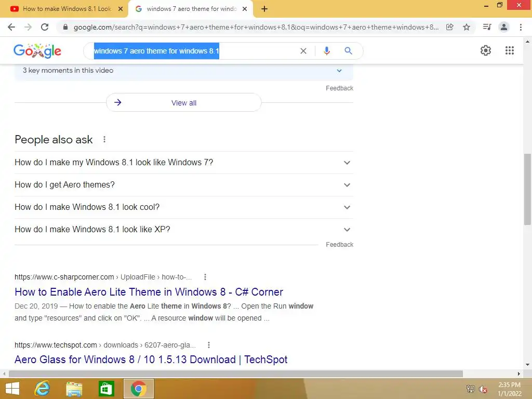Click the techspot.com URL breadcrumb
Image resolution: width=532 pixels, height=399 pixels.
[x=105, y=345]
